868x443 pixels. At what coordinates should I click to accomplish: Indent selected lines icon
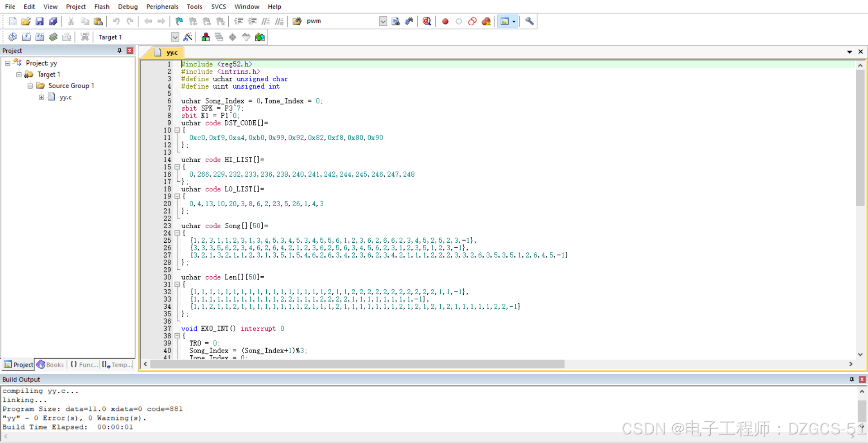[x=239, y=21]
